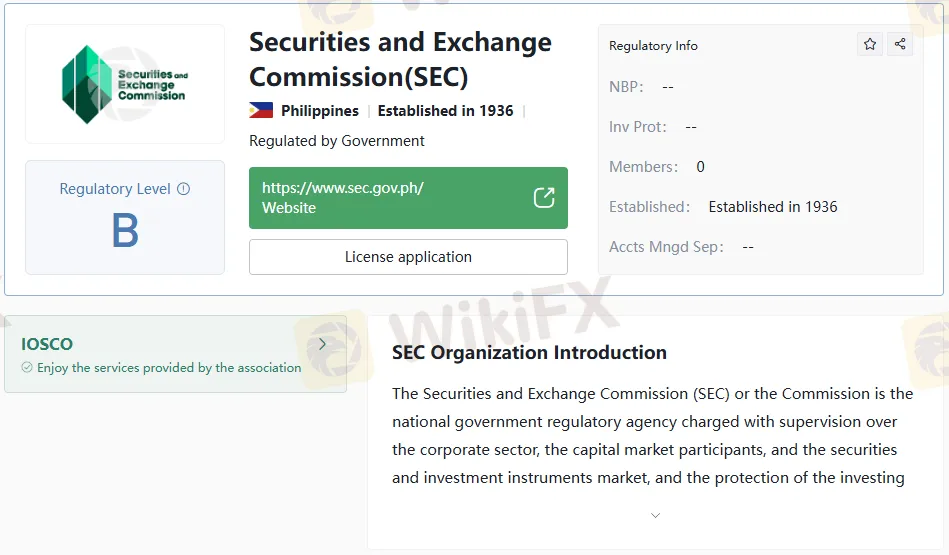Click the Securities and Exchange Commission(SEC) title
Screen dimensions: 949x555
click(x=400, y=60)
